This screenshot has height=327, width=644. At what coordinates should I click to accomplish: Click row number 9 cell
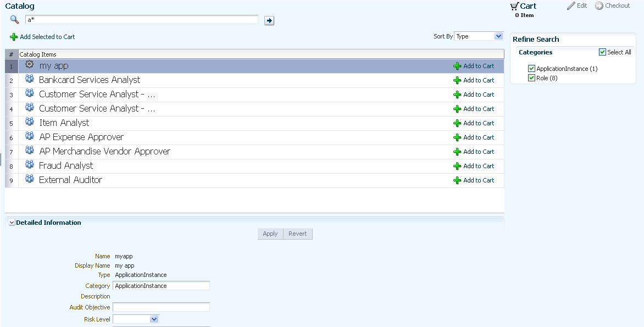click(12, 180)
